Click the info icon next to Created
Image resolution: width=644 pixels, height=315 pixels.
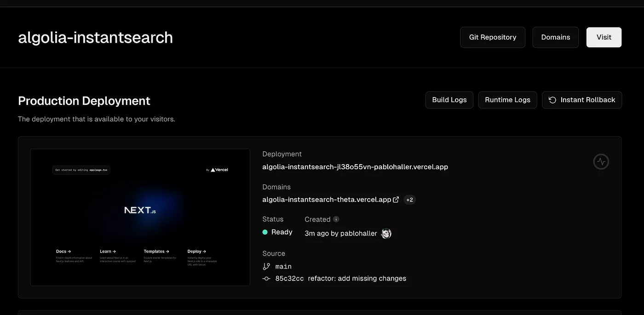point(336,219)
